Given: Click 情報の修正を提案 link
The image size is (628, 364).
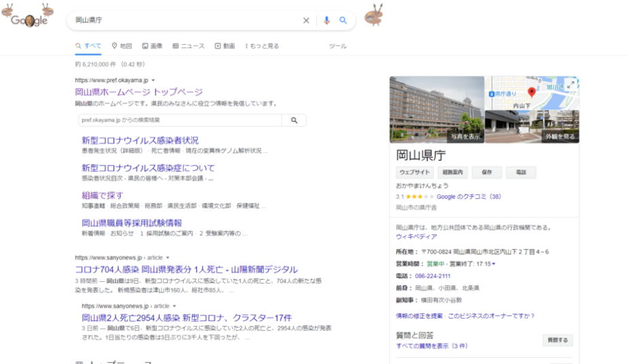Looking at the screenshot, I should tap(419, 316).
